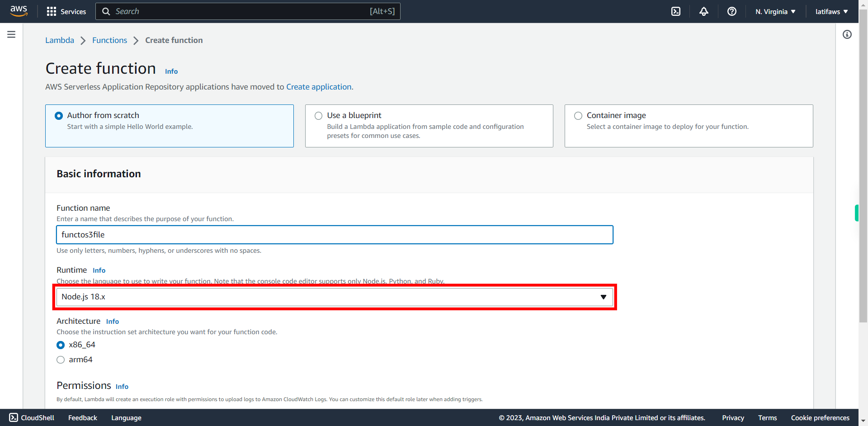Click Language in the footer

(x=127, y=418)
